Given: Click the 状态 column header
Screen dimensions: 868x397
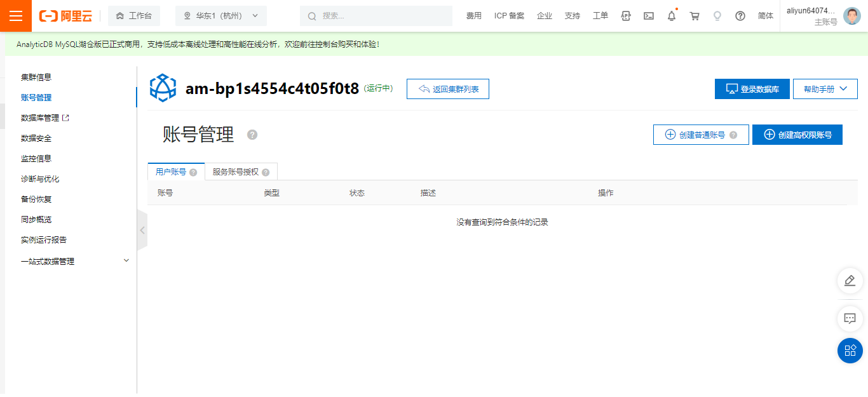Looking at the screenshot, I should [x=357, y=192].
